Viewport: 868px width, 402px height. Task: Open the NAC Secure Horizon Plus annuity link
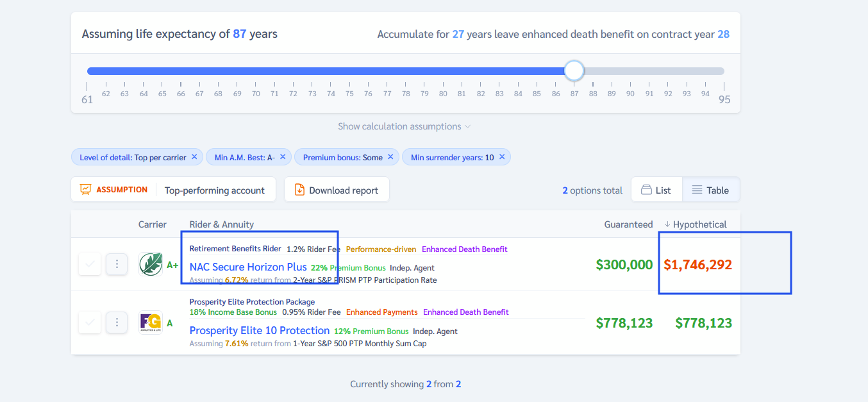click(x=248, y=267)
